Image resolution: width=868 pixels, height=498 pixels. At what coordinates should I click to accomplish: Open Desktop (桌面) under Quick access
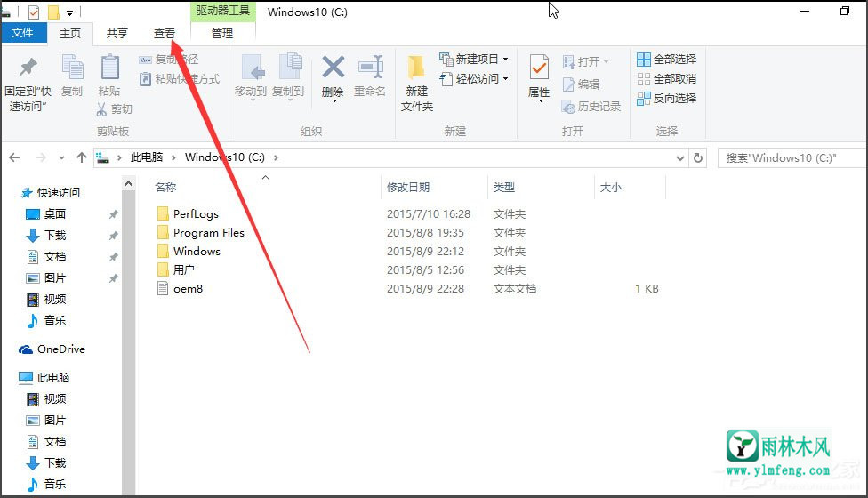pos(46,214)
